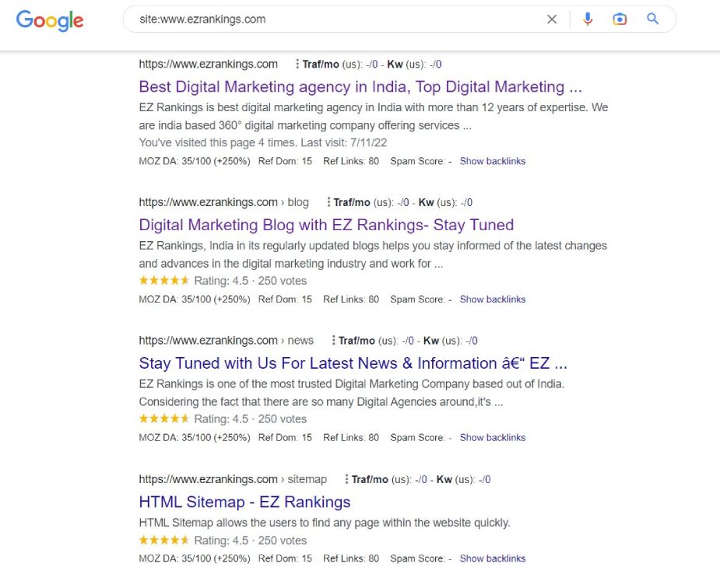Open three-dot menu beside the sitemap result
Screen dimensions: 720x588
pyautogui.click(x=347, y=479)
